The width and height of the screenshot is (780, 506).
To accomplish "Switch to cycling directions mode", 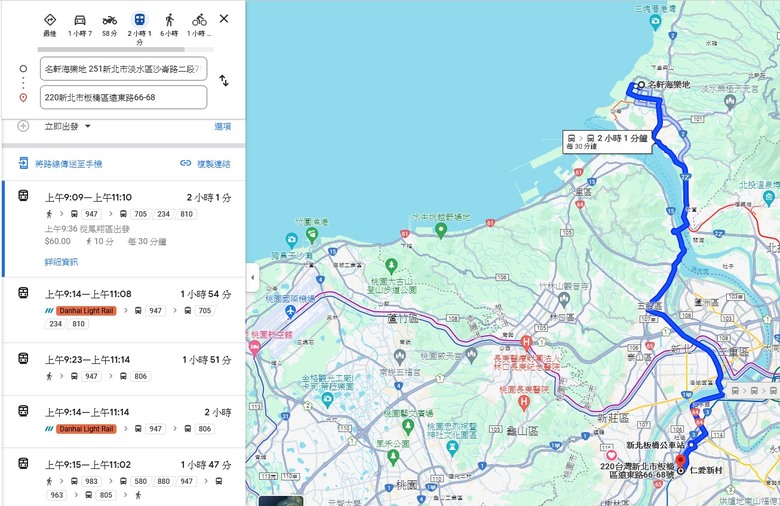I will 199,20.
